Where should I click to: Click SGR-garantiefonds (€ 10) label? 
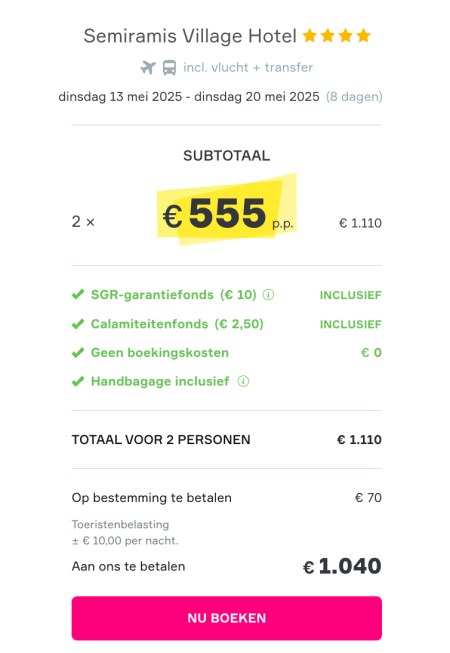click(x=174, y=295)
